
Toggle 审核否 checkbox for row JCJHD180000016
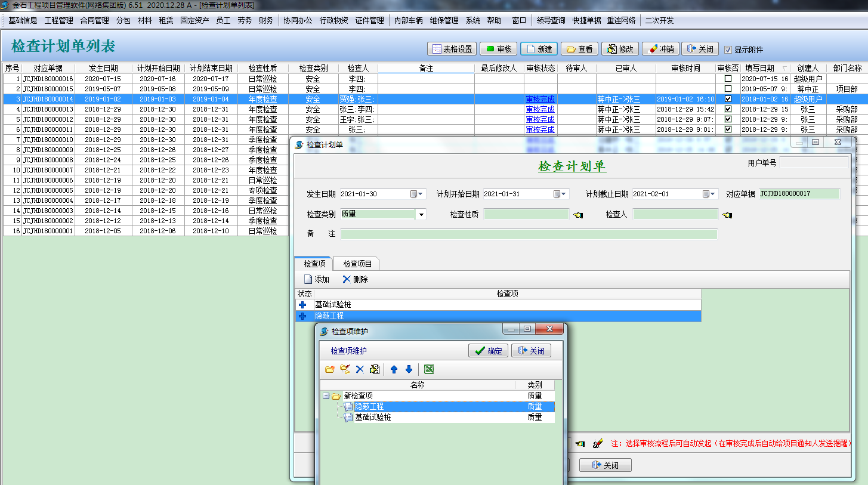click(728, 79)
